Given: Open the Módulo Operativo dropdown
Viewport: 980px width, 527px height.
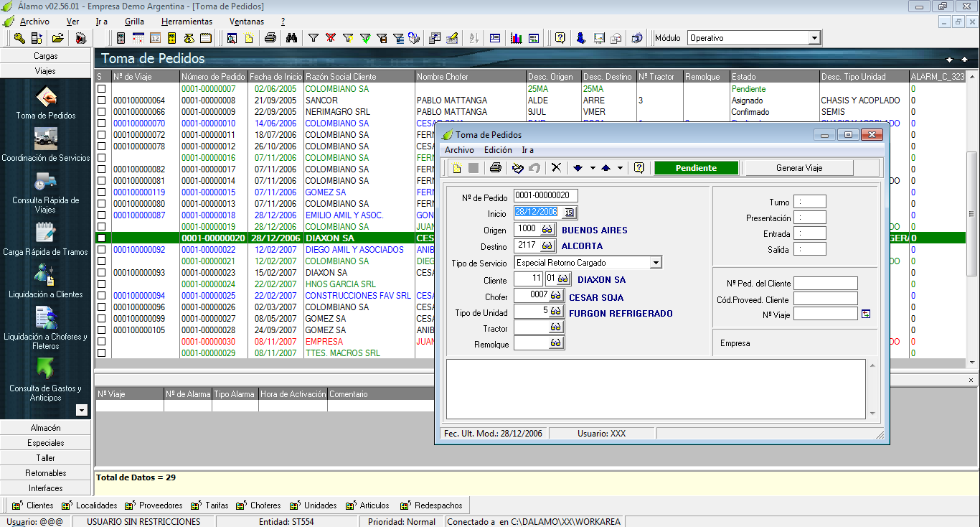Looking at the screenshot, I should point(814,38).
